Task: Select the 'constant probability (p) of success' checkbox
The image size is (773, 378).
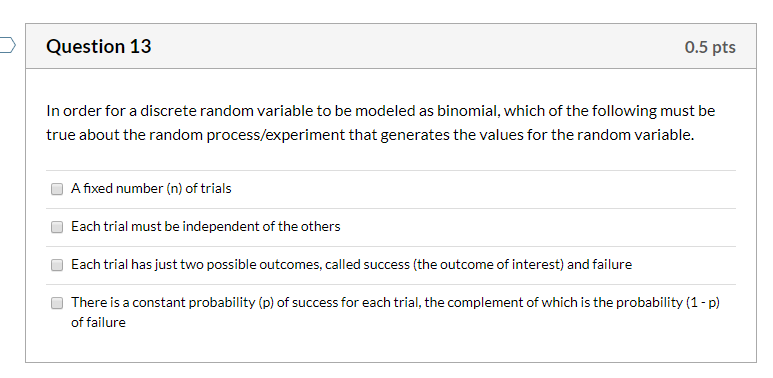Action: pyautogui.click(x=57, y=303)
